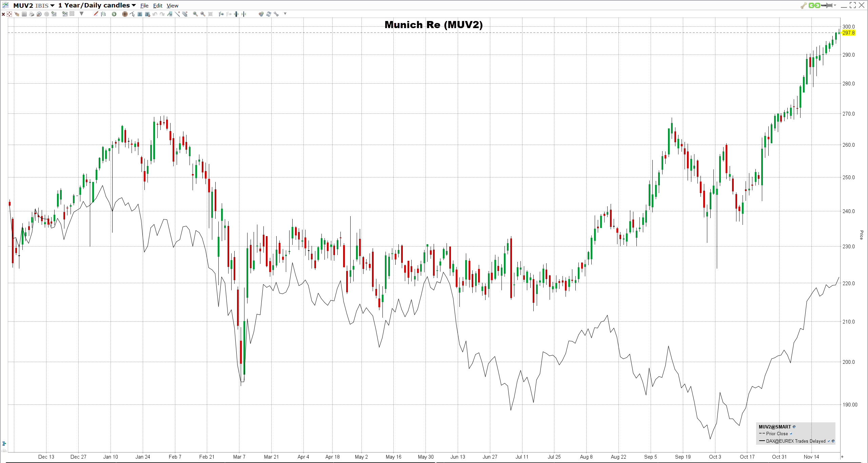
Task: Click the colored circles palette icon
Action: 261,14
